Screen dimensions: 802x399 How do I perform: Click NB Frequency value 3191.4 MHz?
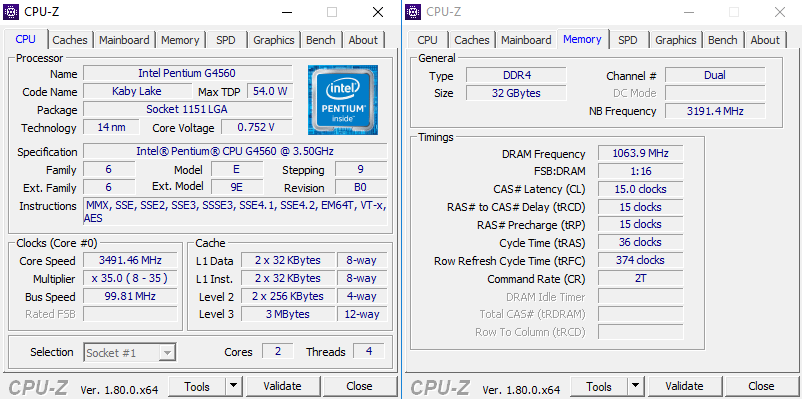[x=715, y=111]
